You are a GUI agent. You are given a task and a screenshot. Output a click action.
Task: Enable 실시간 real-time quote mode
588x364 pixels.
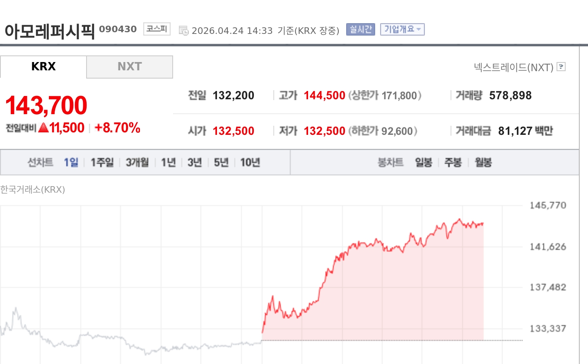[x=360, y=29]
